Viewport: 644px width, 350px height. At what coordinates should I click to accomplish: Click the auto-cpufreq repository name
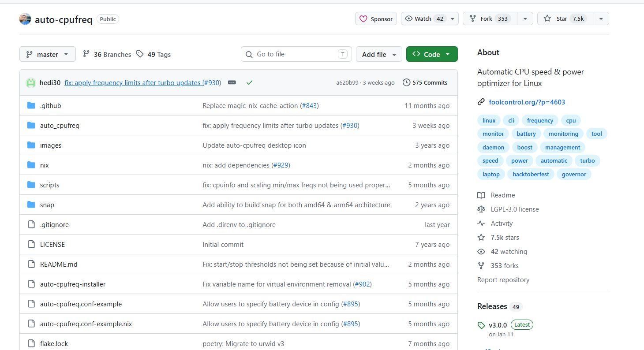[x=64, y=19]
